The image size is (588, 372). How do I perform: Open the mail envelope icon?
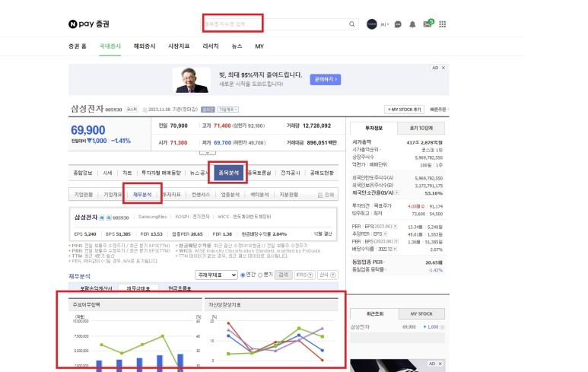(x=427, y=24)
